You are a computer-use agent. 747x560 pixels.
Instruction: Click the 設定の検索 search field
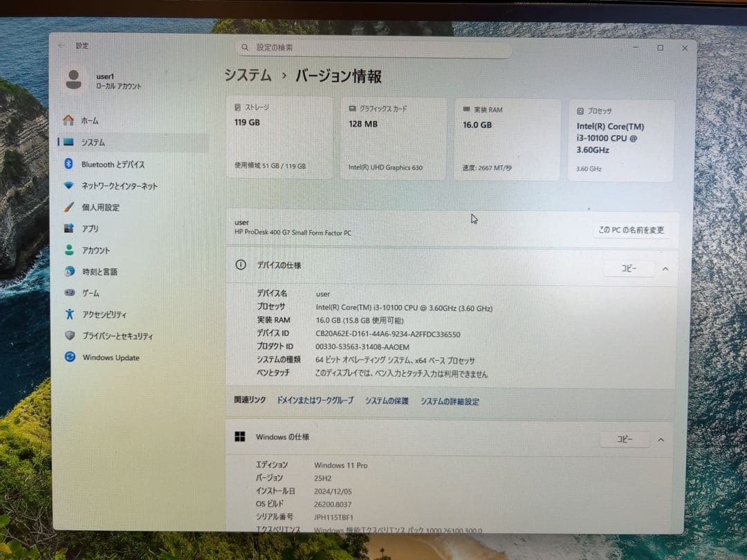[373, 48]
